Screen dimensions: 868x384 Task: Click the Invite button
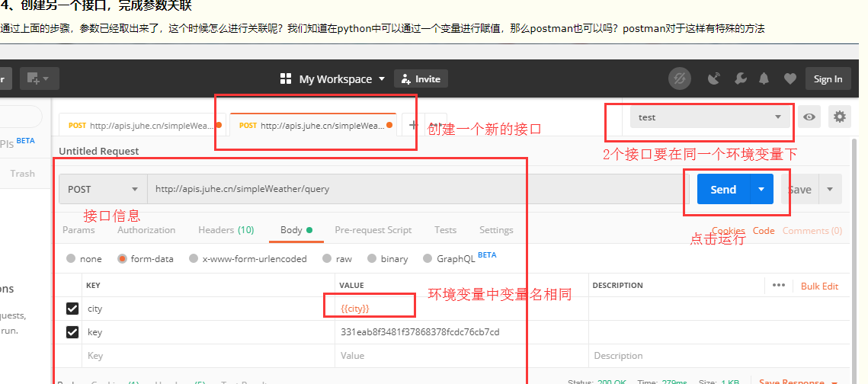[421, 78]
